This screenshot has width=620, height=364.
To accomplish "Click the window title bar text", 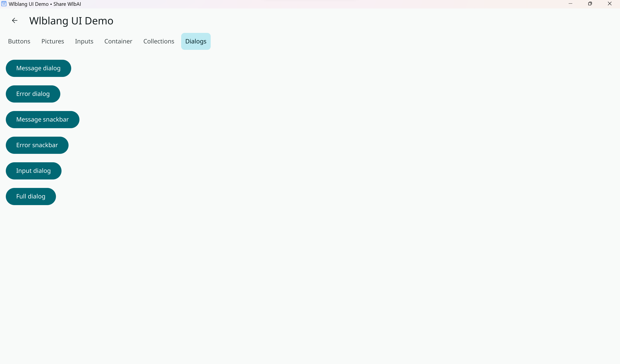I will tap(45, 4).
